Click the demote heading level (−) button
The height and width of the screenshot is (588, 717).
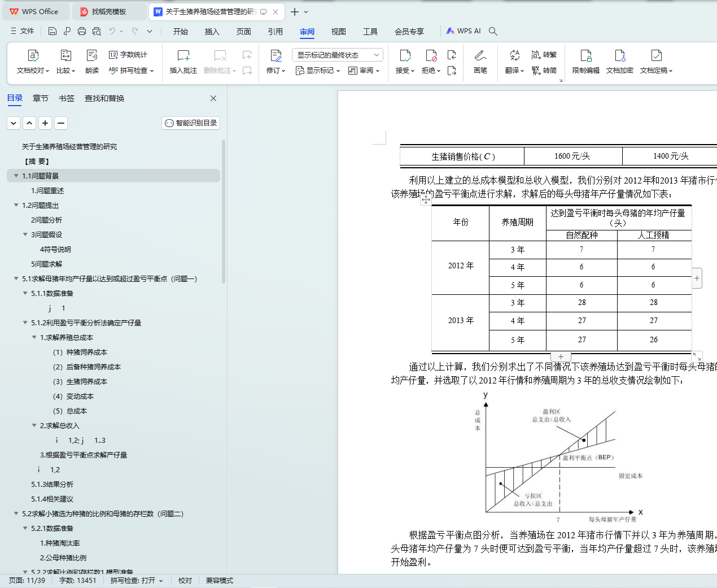click(62, 123)
